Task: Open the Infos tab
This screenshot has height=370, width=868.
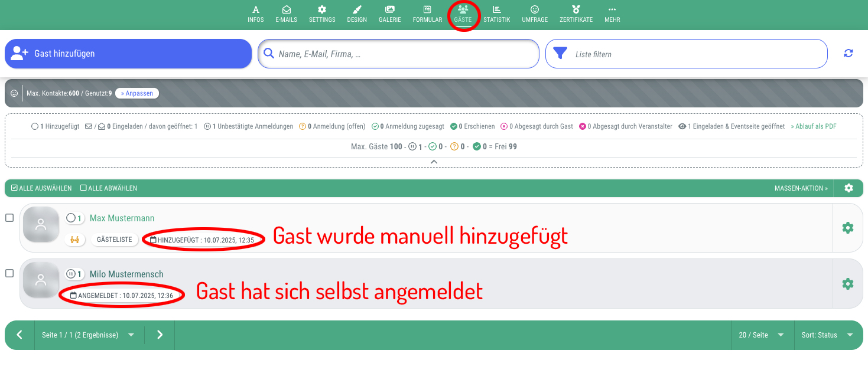Action: (x=256, y=14)
